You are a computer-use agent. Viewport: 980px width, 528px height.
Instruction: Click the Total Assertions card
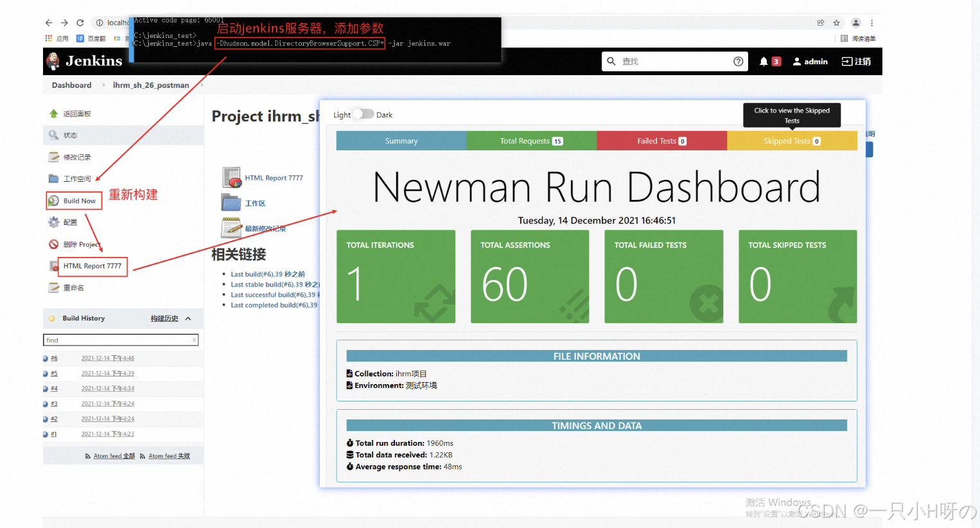coord(530,276)
